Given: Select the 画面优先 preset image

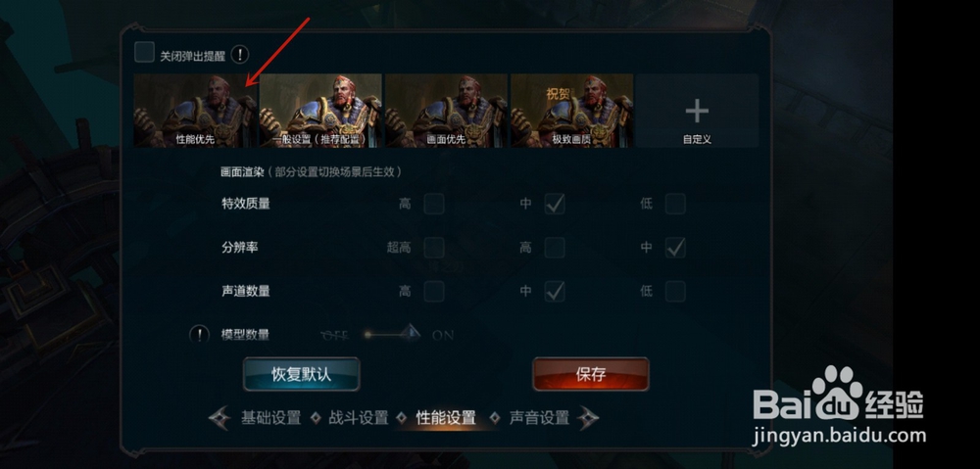Looking at the screenshot, I should coord(446,111).
